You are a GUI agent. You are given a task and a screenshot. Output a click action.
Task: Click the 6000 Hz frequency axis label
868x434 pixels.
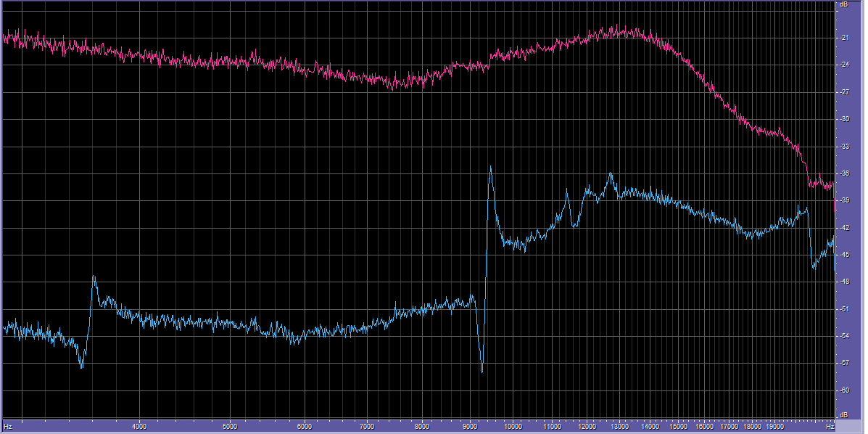(304, 426)
